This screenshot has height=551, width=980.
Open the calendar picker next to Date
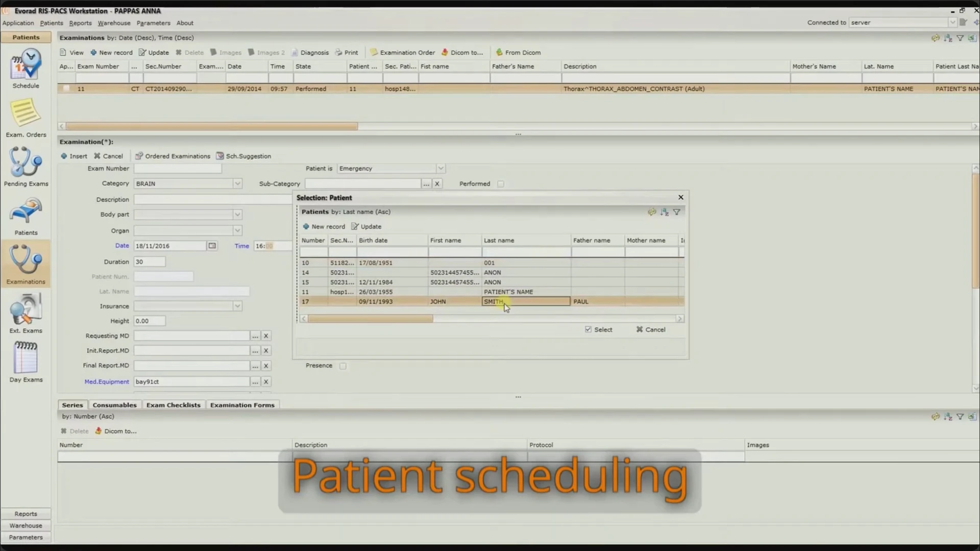pyautogui.click(x=212, y=246)
